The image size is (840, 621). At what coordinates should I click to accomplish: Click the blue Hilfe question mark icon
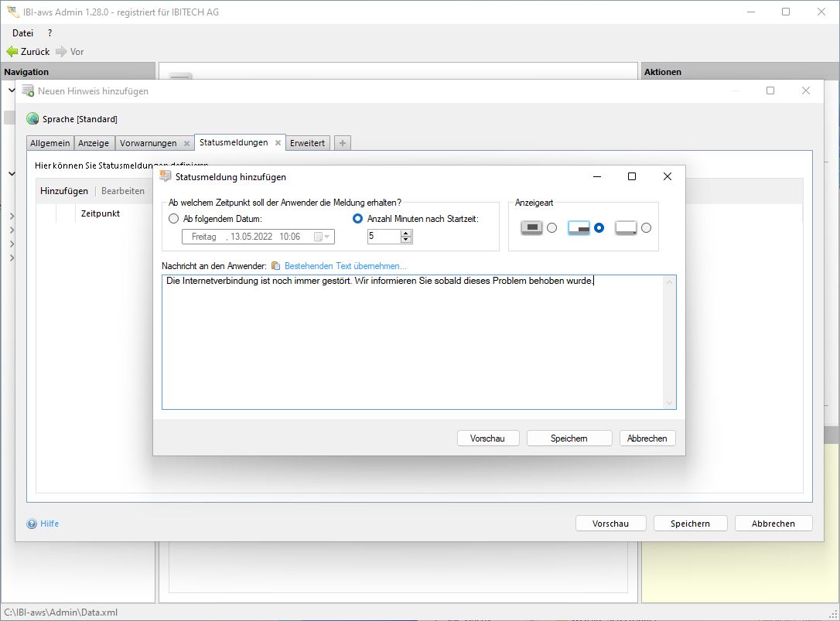point(32,524)
